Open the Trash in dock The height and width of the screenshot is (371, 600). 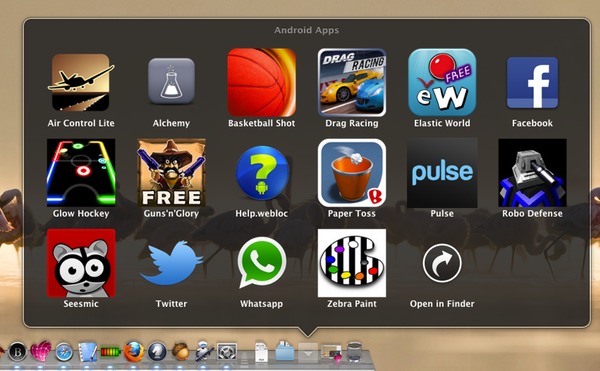(x=354, y=352)
